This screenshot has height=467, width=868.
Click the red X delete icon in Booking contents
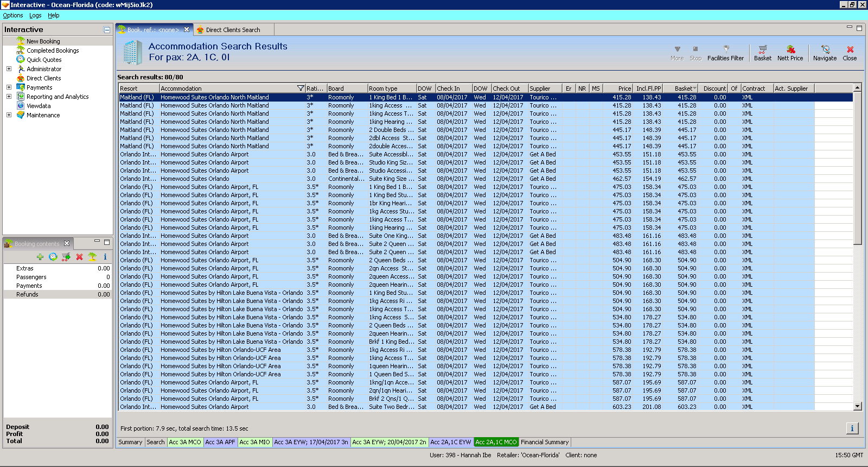[79, 257]
